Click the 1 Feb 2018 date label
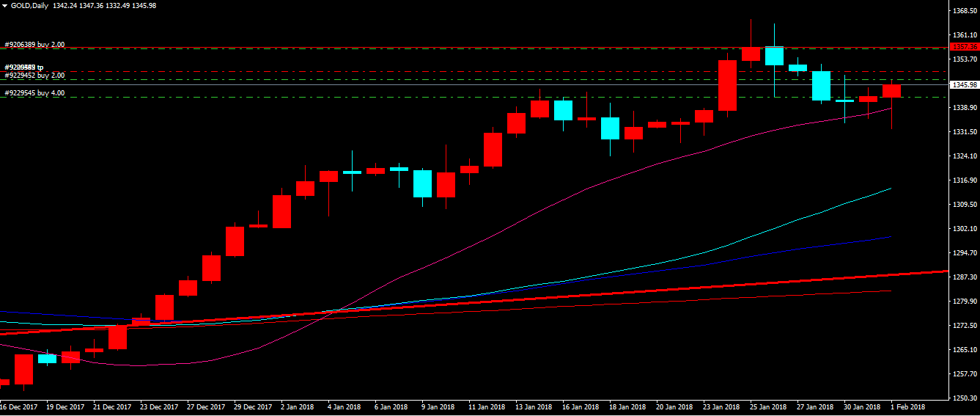 [x=909, y=407]
